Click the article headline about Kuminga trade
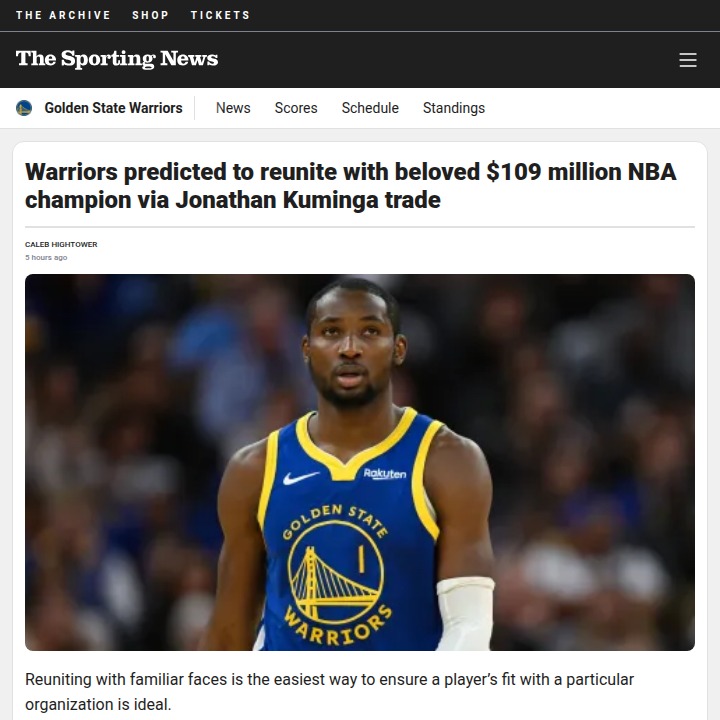 pos(350,186)
